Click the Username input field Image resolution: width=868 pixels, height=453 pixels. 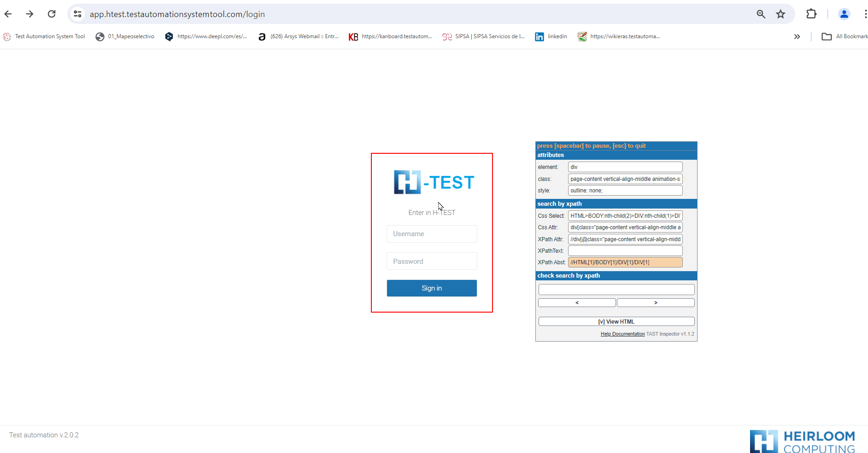coord(432,234)
